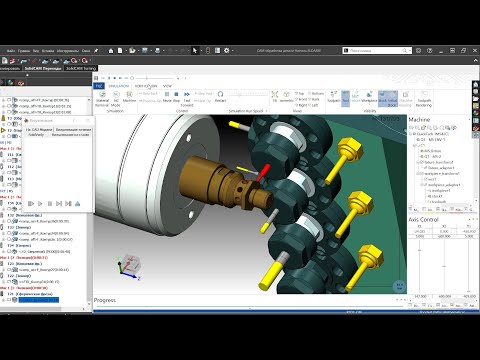
Task: Click the traffic light rebuild icon
Action: [208, 51]
